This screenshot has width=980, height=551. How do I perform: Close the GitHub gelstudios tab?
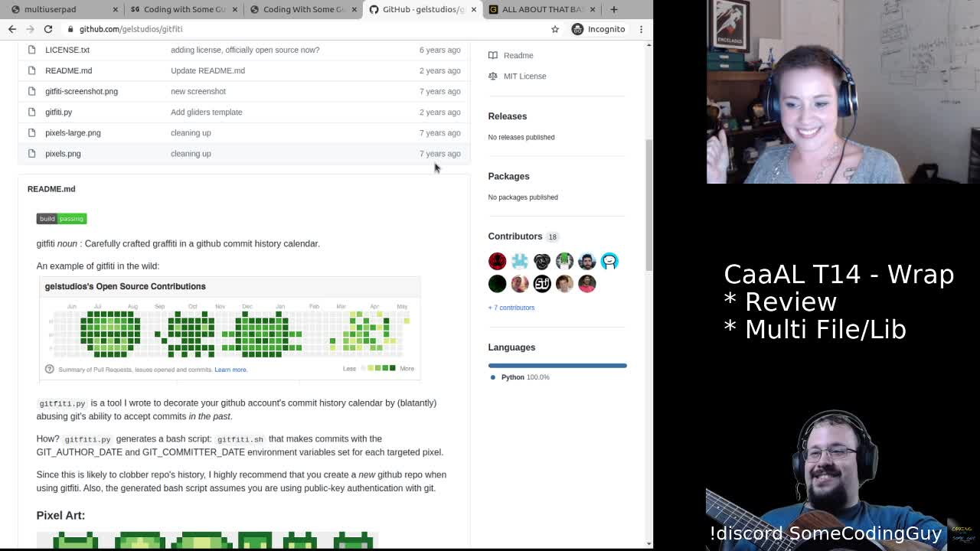(473, 9)
